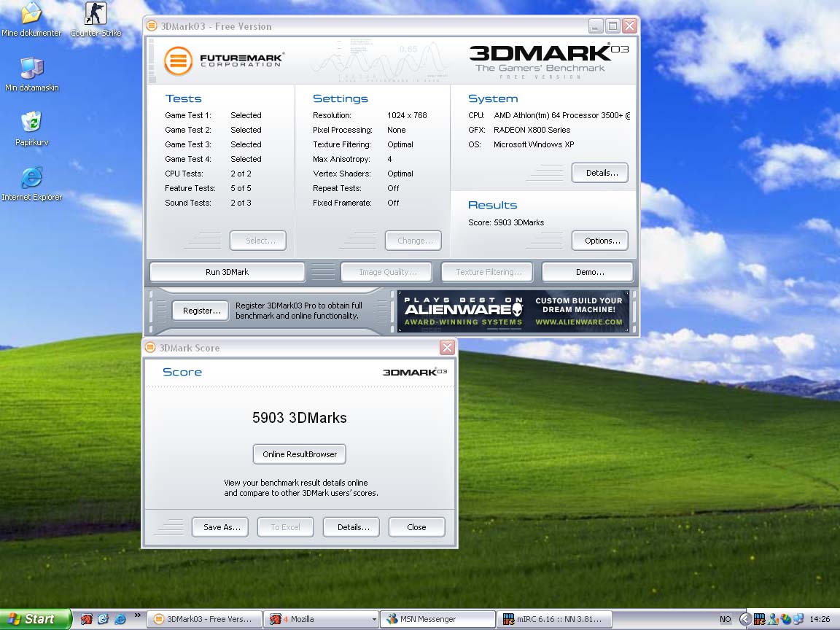This screenshot has height=630, width=840.
Task: Switch to mIRC taskbar button
Action: (x=554, y=619)
